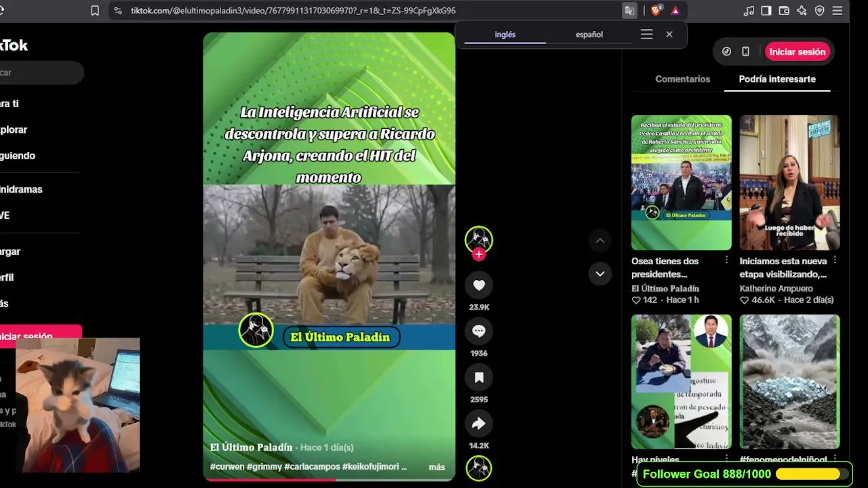Open Explorar in the TikTok sidebar
This screenshot has height=488, width=868.
tap(14, 129)
